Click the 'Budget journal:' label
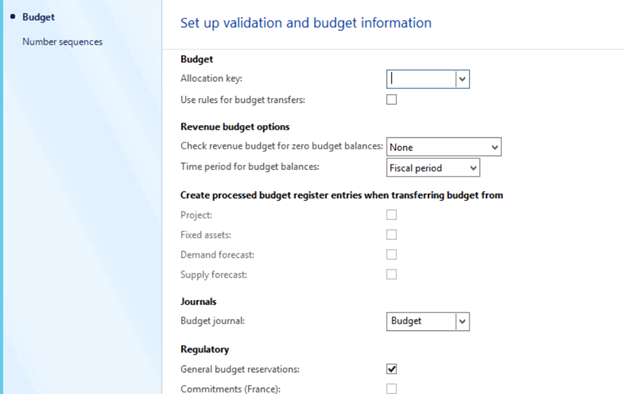 coord(213,321)
